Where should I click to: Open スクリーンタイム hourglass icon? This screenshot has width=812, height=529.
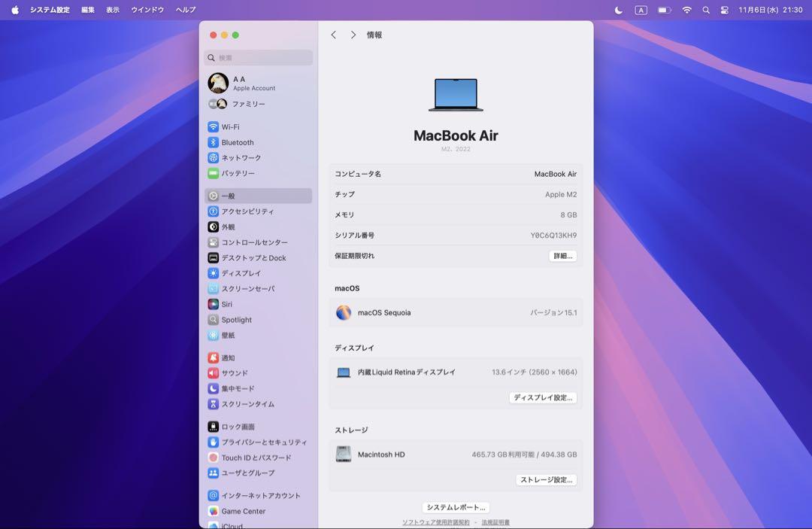pos(213,403)
